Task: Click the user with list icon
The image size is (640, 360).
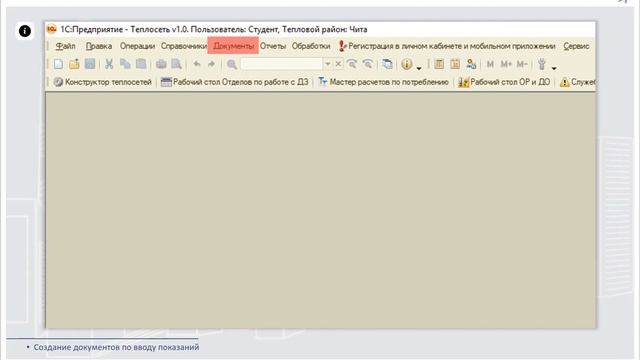Action: point(471,64)
